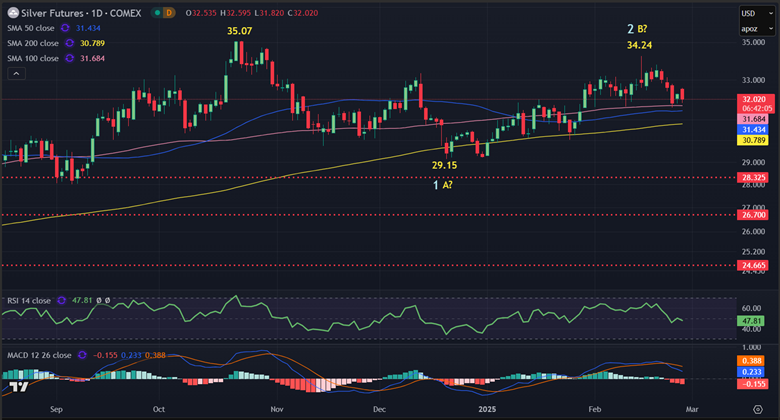Image resolution: width=780 pixels, height=420 pixels.
Task: Click the SMA 200 value 30.789 in legend
Action: point(93,43)
